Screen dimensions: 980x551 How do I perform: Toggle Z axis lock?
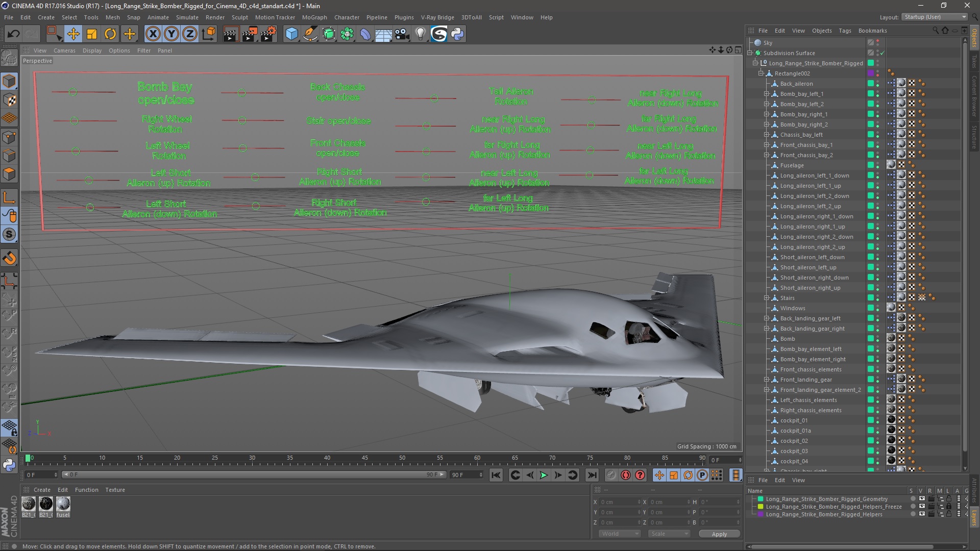click(x=190, y=34)
